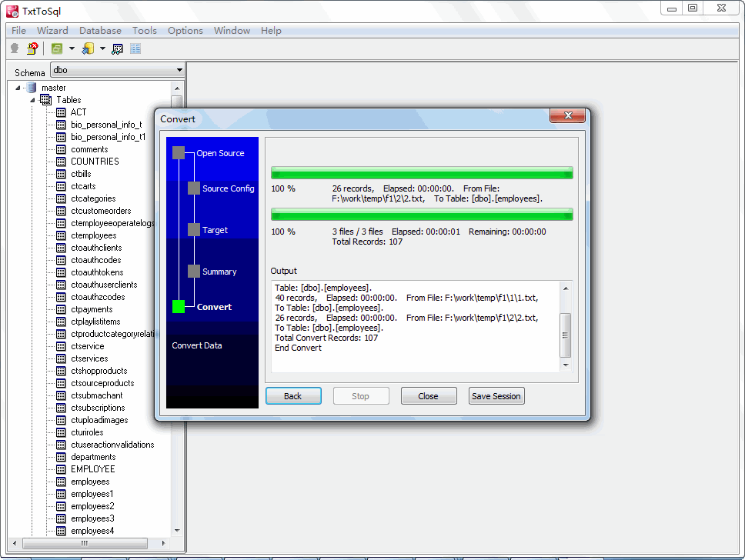Viewport: 745px width, 560px height.
Task: Select employees2 table in tree
Action: (x=92, y=506)
